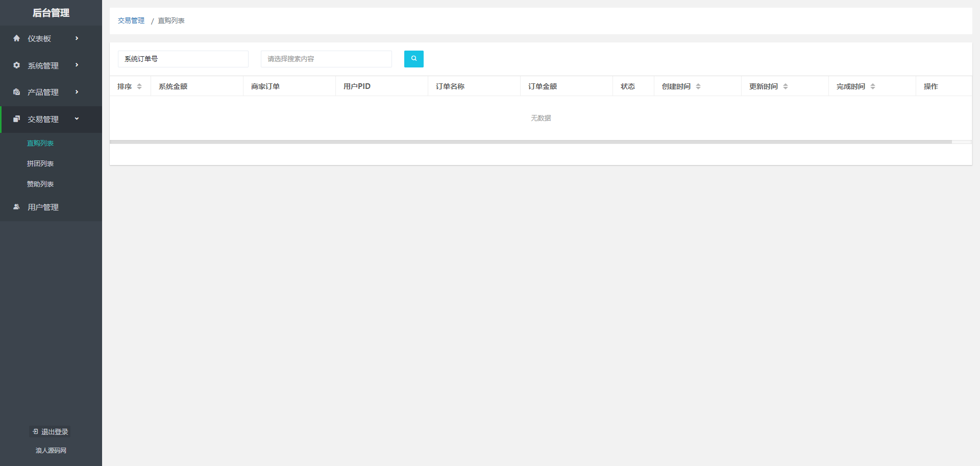
Task: Click the user management people icon
Action: click(17, 207)
